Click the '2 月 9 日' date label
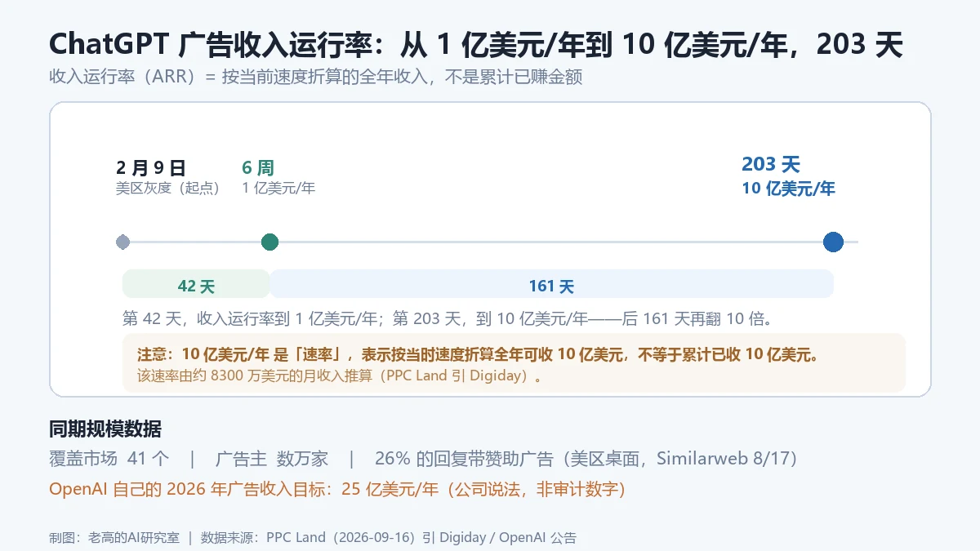 coord(151,168)
